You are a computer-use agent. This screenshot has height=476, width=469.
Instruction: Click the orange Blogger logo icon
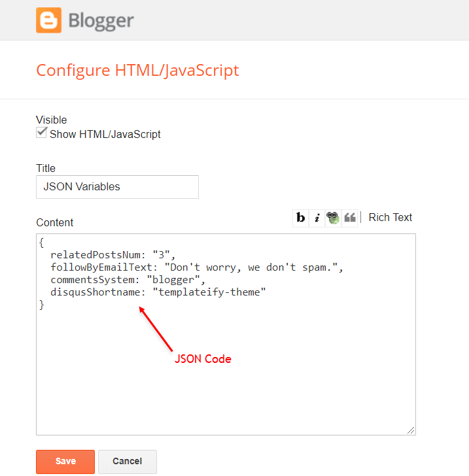(x=48, y=20)
